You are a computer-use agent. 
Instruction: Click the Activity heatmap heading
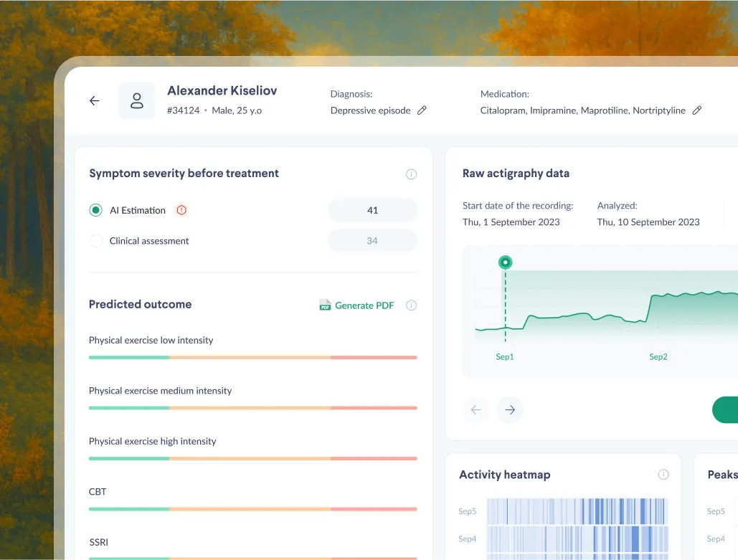click(505, 475)
